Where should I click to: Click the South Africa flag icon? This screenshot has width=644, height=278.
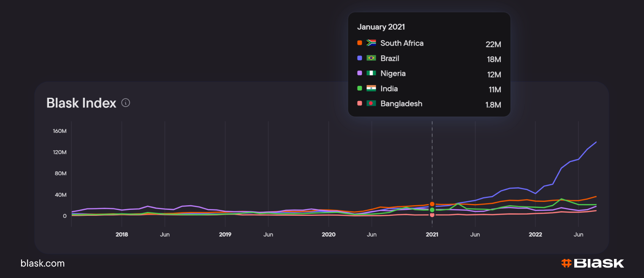tap(371, 43)
